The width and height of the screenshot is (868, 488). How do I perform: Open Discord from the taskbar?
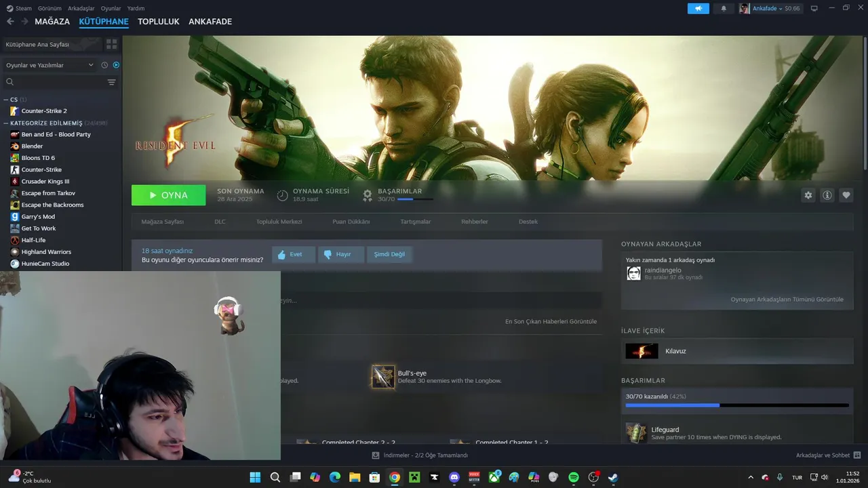(x=454, y=477)
